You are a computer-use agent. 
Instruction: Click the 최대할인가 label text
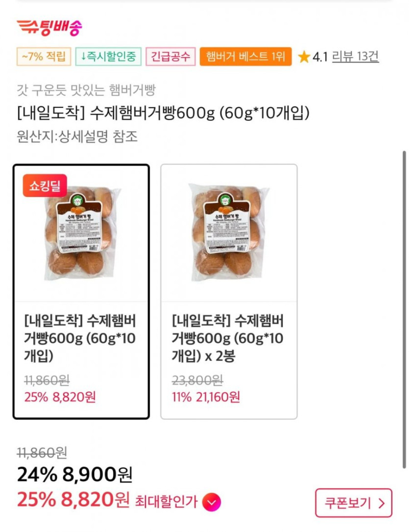tap(166, 502)
